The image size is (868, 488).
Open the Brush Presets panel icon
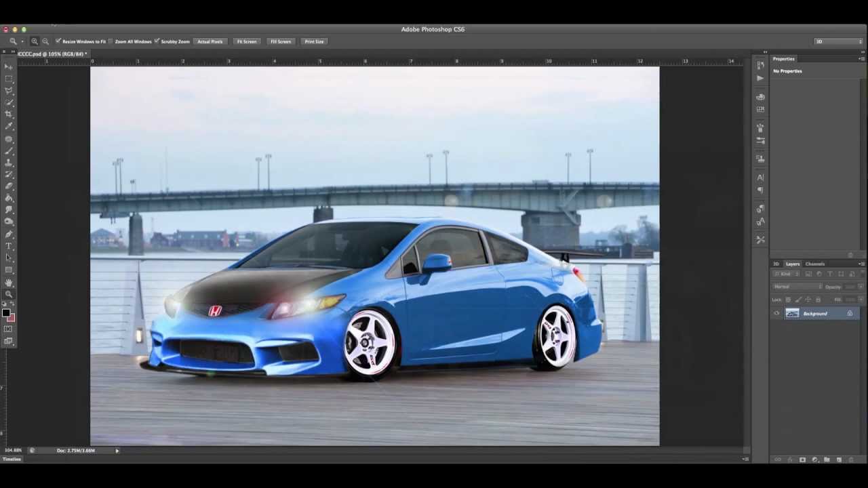tap(760, 140)
